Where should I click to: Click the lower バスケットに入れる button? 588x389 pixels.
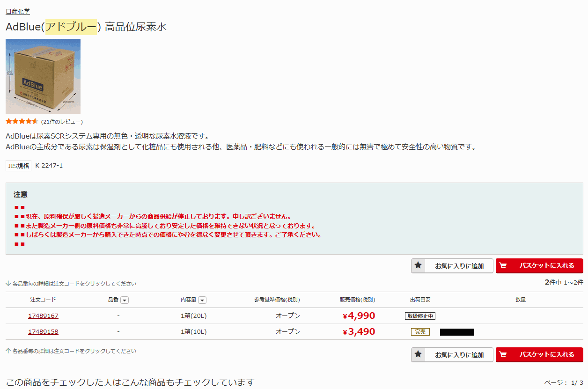click(539, 355)
